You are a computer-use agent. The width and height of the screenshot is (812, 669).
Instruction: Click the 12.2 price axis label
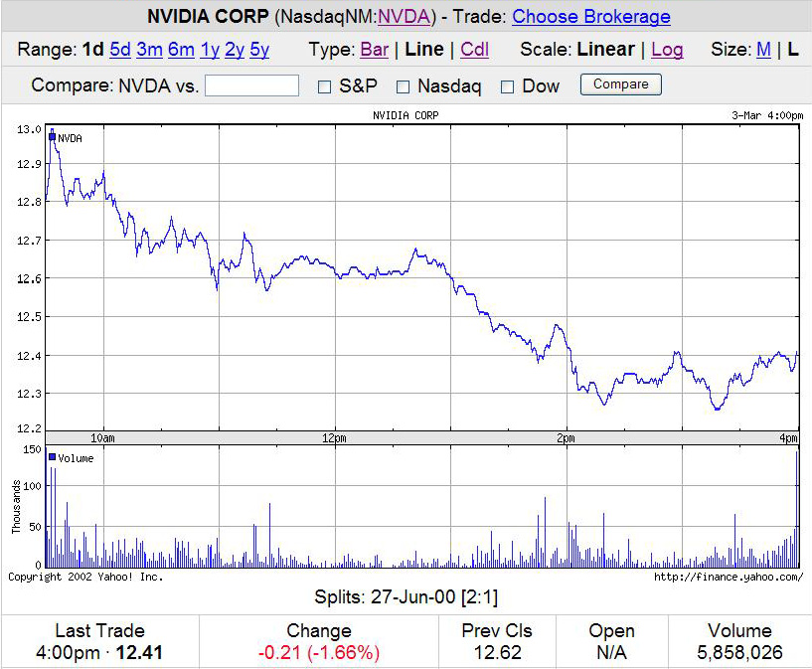coord(29,428)
